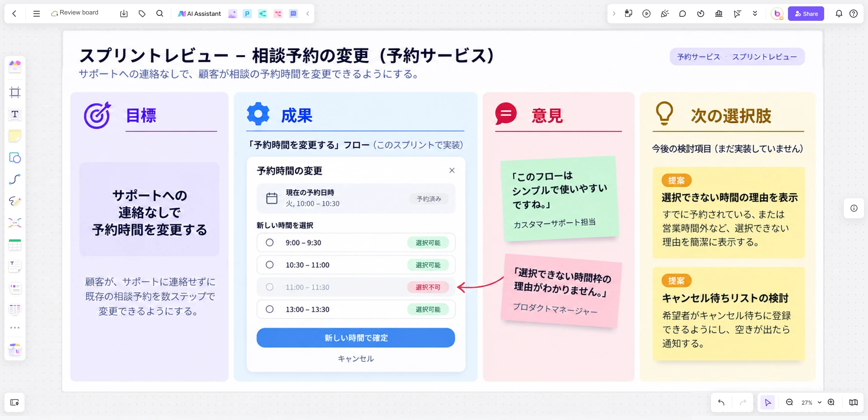The width and height of the screenshot is (868, 420).
Task: Expand the right toolbar chevron
Action: [x=614, y=14]
